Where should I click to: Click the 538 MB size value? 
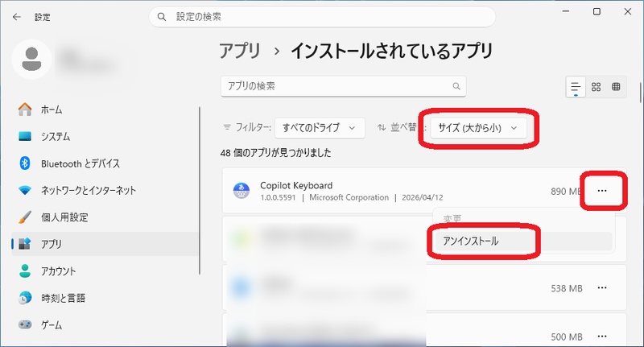tap(567, 289)
